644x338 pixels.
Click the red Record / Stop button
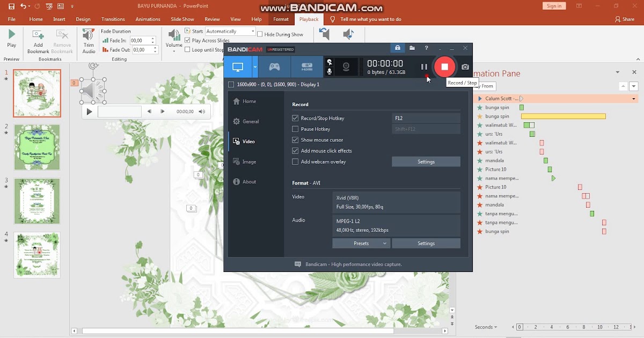tap(444, 67)
